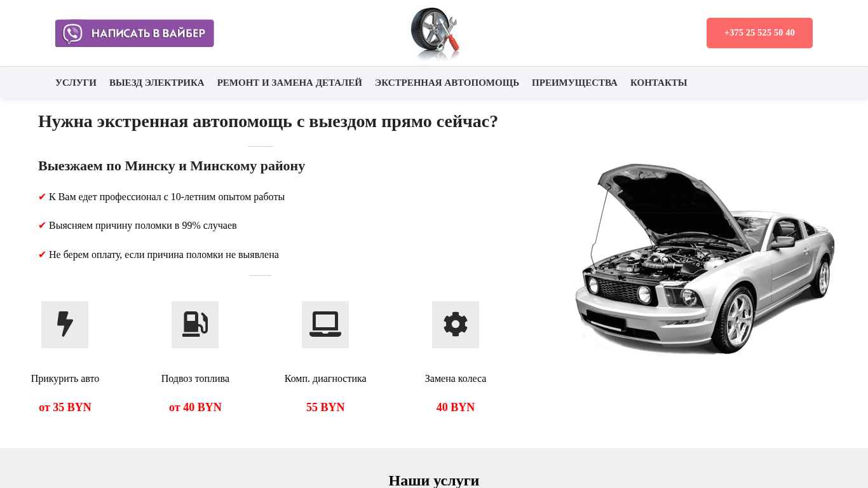Click the fuel pump delivery icon
868x488 pixels.
click(x=195, y=325)
